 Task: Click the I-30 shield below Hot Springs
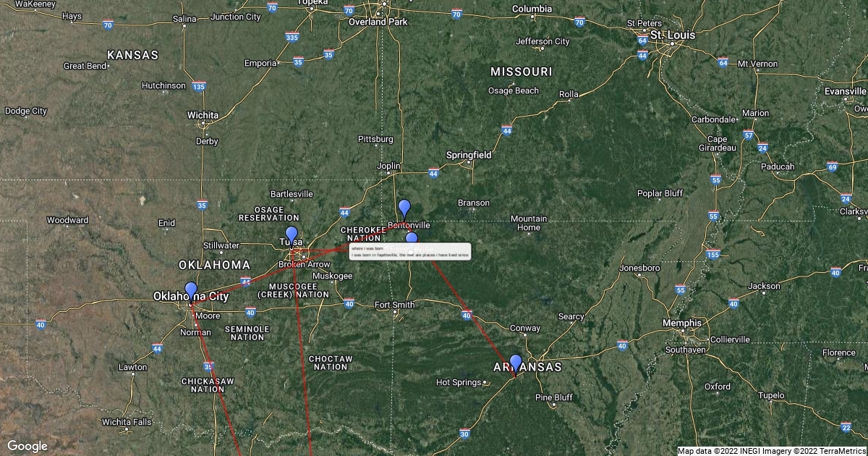(x=464, y=434)
